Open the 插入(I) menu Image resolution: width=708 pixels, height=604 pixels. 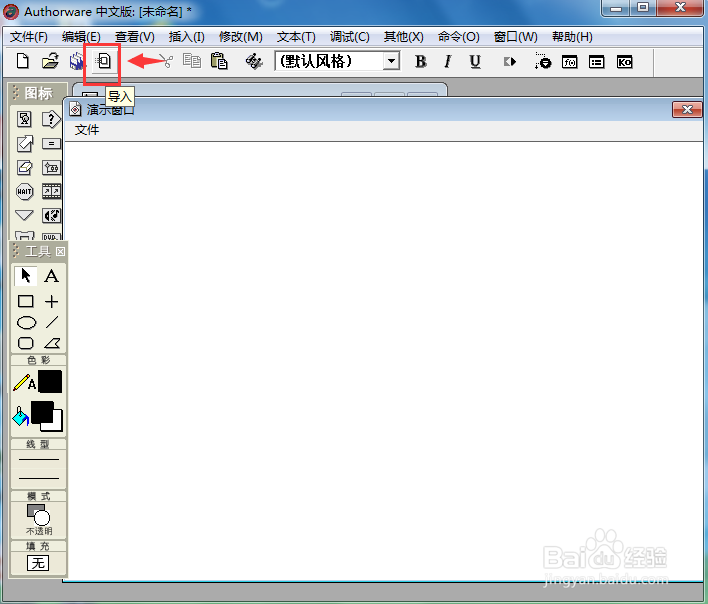pyautogui.click(x=186, y=37)
